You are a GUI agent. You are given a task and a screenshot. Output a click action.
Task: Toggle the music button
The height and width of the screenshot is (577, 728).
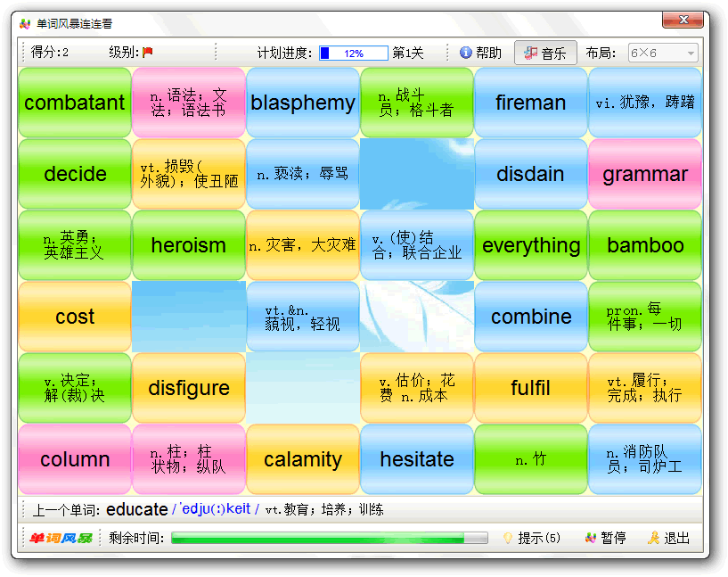(545, 53)
